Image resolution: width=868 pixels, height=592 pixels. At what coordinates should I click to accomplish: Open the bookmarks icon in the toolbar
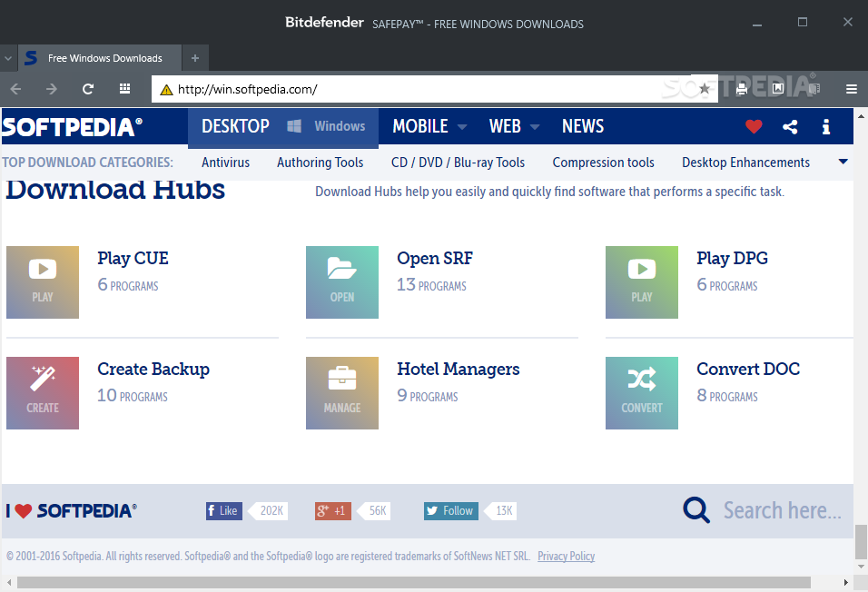778,89
